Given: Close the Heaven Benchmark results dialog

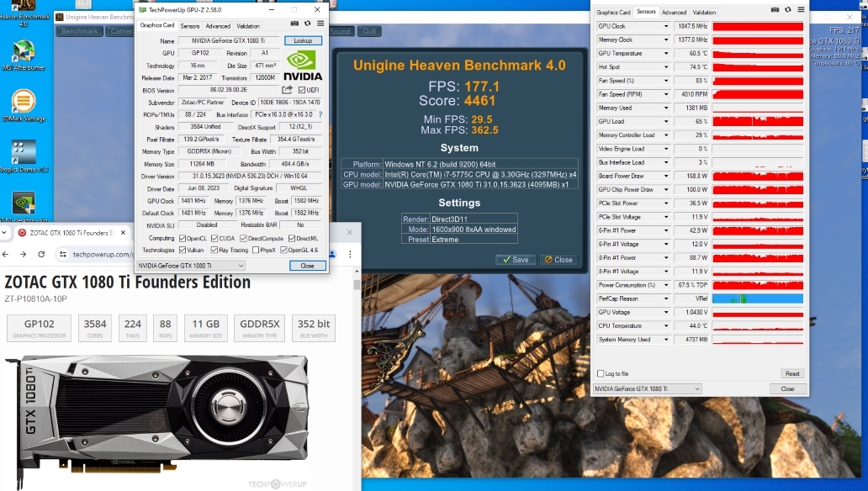Looking at the screenshot, I should (558, 260).
